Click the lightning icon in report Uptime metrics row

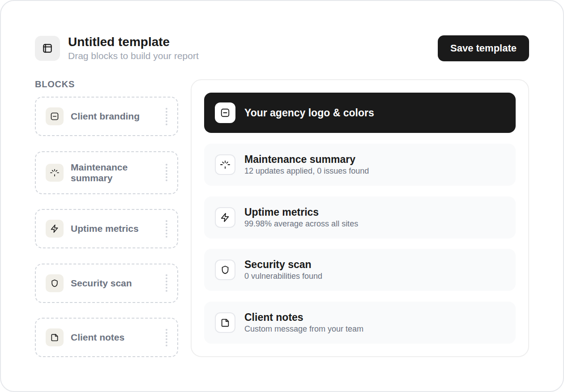tap(225, 217)
